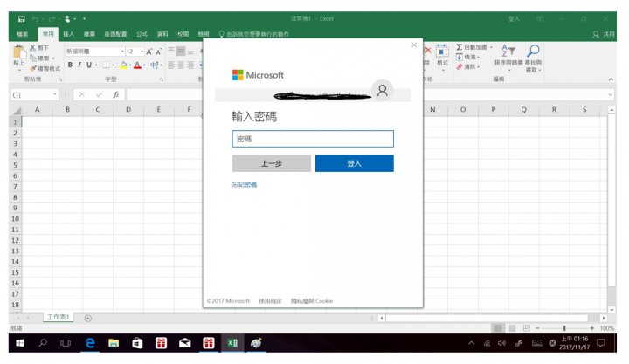
Task: Click the Paste (貼上) clipboard icon
Action: [19, 52]
